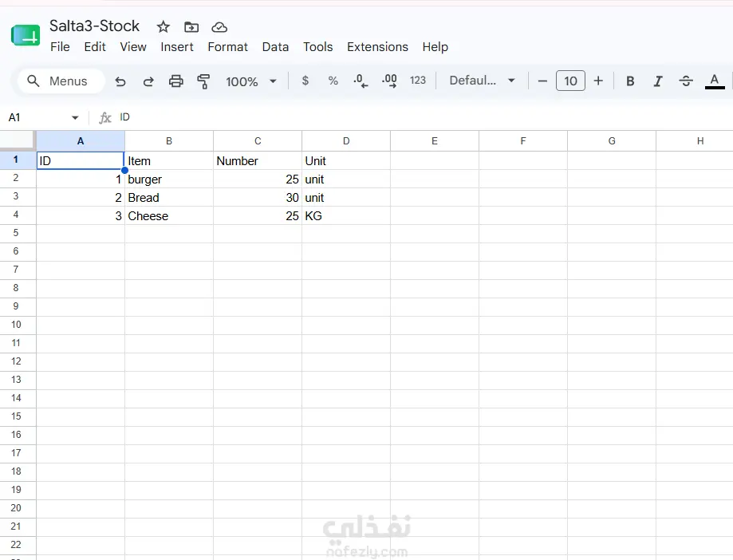Screen dimensions: 733x560
Task: Select row 12 header
Action: pos(18,361)
